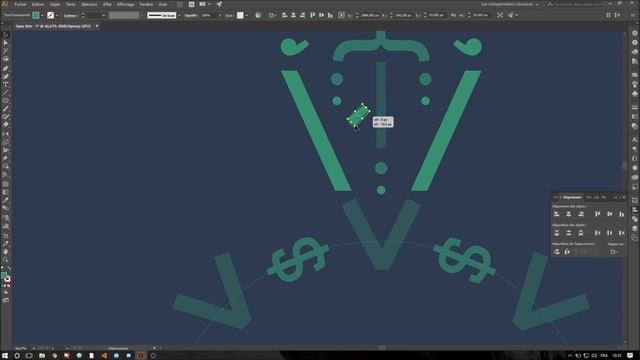Click vertical align center in Alignement panel
The width and height of the screenshot is (640, 360).
pos(609,214)
